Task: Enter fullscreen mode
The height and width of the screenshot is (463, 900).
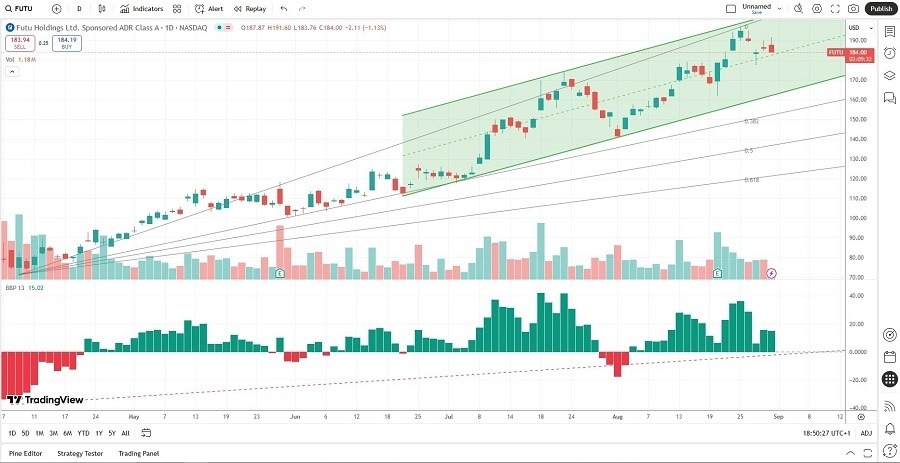Action: coord(835,9)
